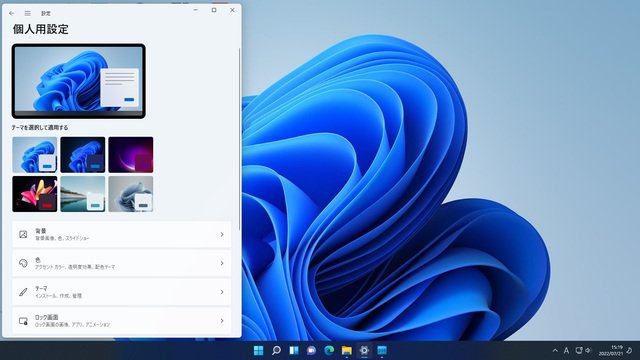Apply the colorful flower Captured Motion theme
The width and height of the screenshot is (640, 360).
tap(35, 194)
